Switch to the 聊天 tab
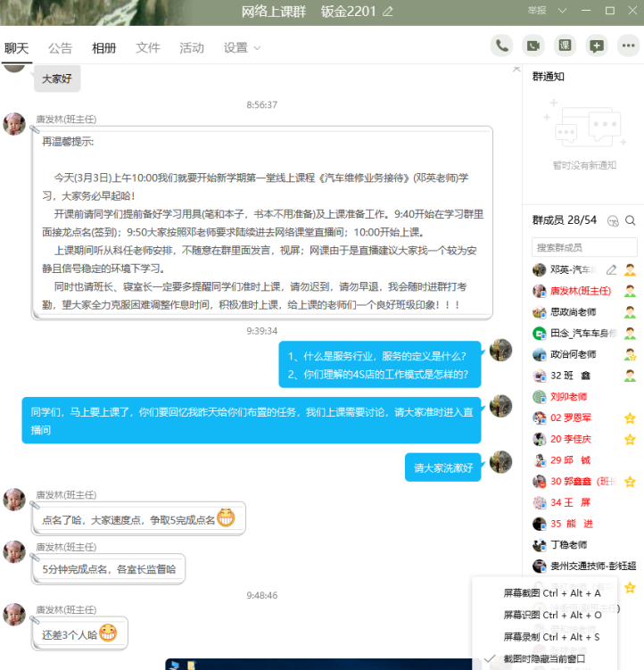 click(17, 48)
